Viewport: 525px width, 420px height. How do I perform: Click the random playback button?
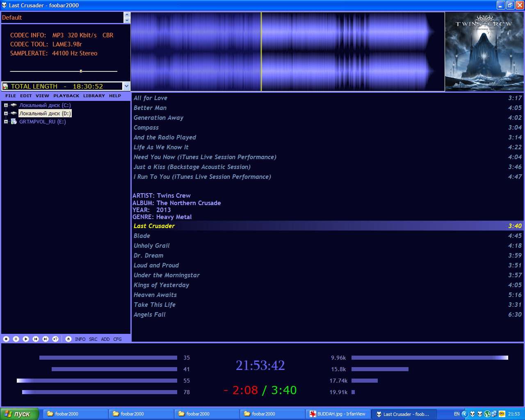click(x=55, y=339)
